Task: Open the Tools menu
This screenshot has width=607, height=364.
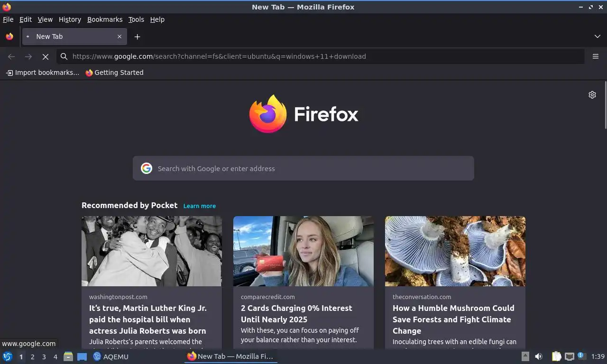Action: click(136, 19)
